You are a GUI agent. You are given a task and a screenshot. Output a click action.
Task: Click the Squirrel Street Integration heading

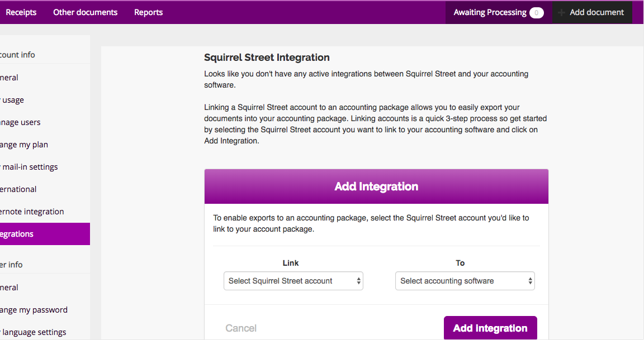pyautogui.click(x=267, y=58)
